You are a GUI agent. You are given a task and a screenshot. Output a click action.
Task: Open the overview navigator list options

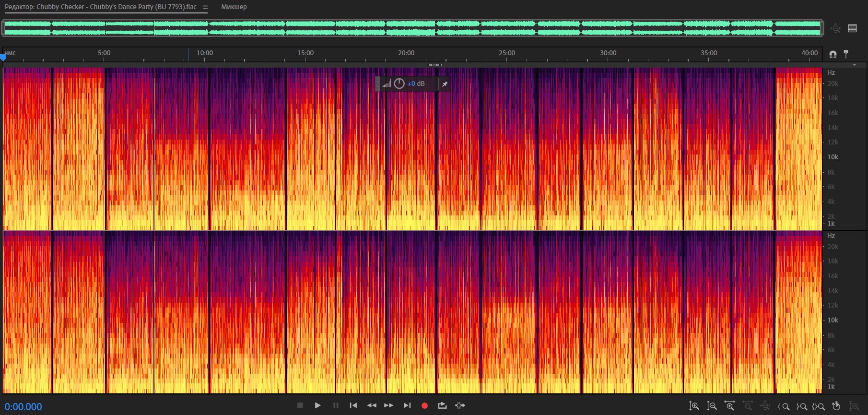852,28
